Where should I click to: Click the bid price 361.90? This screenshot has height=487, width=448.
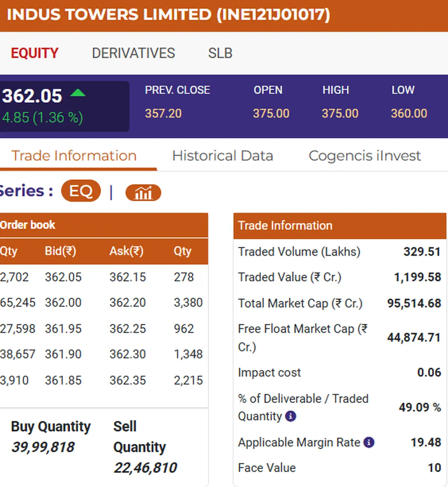[x=63, y=354]
